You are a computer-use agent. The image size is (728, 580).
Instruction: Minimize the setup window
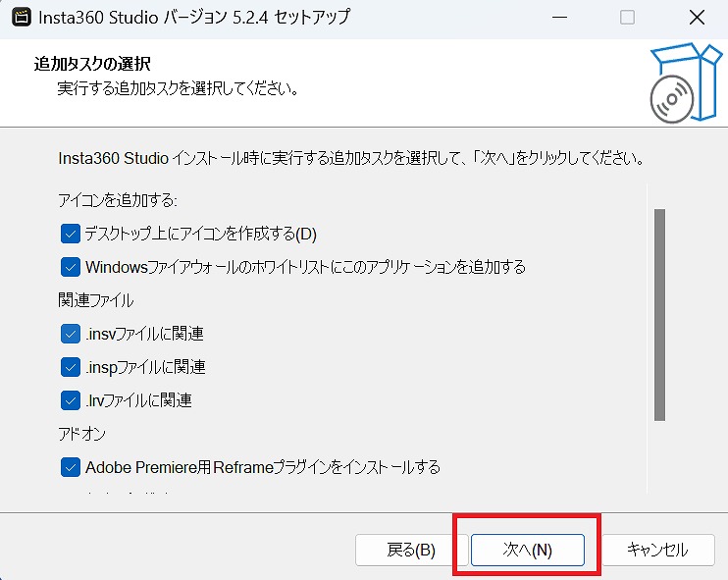(x=559, y=18)
